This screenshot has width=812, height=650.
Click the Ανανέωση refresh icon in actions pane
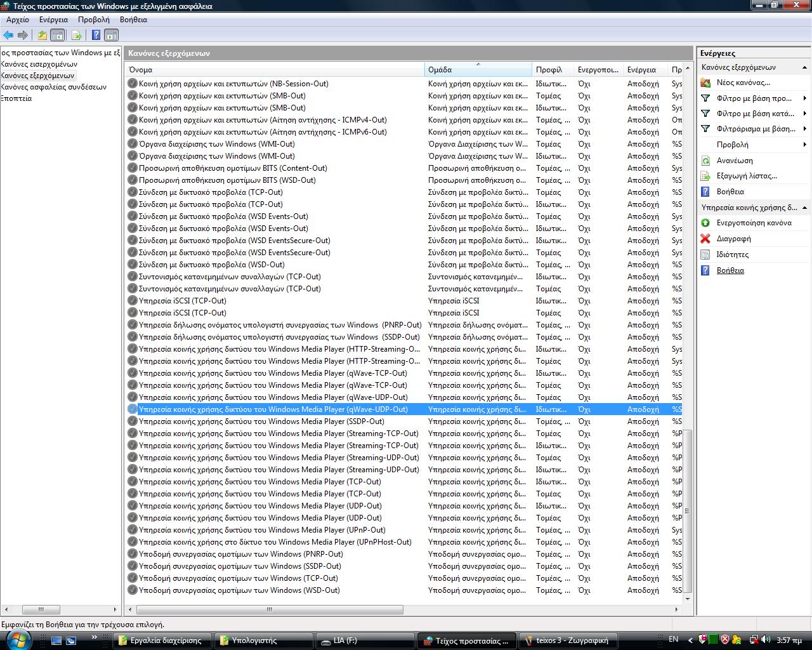(x=705, y=161)
